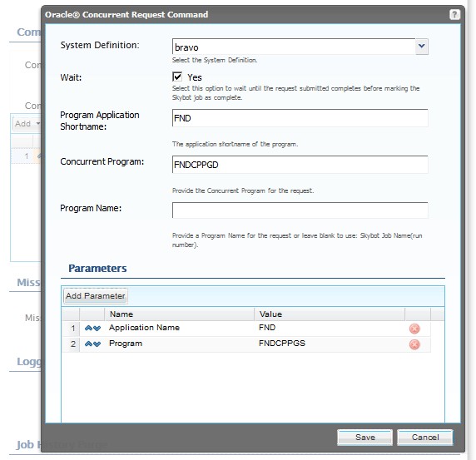Click the Yes label next to Wait

(195, 77)
